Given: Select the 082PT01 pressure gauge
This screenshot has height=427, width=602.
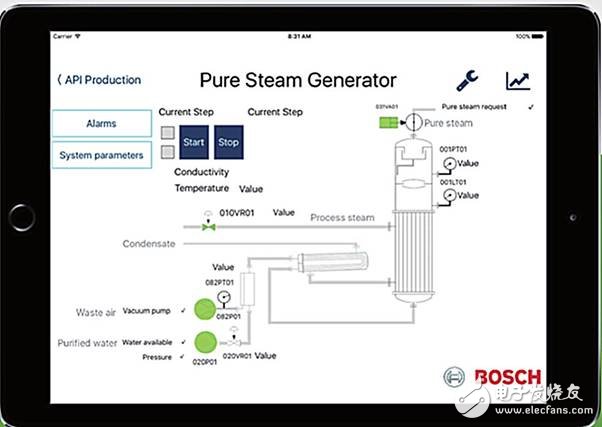Looking at the screenshot, I should point(223,297).
